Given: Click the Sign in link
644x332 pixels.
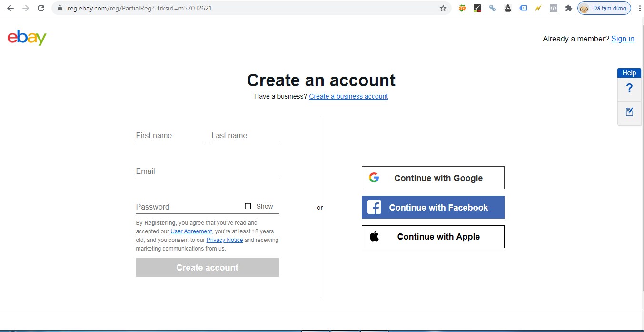Looking at the screenshot, I should click(x=623, y=39).
